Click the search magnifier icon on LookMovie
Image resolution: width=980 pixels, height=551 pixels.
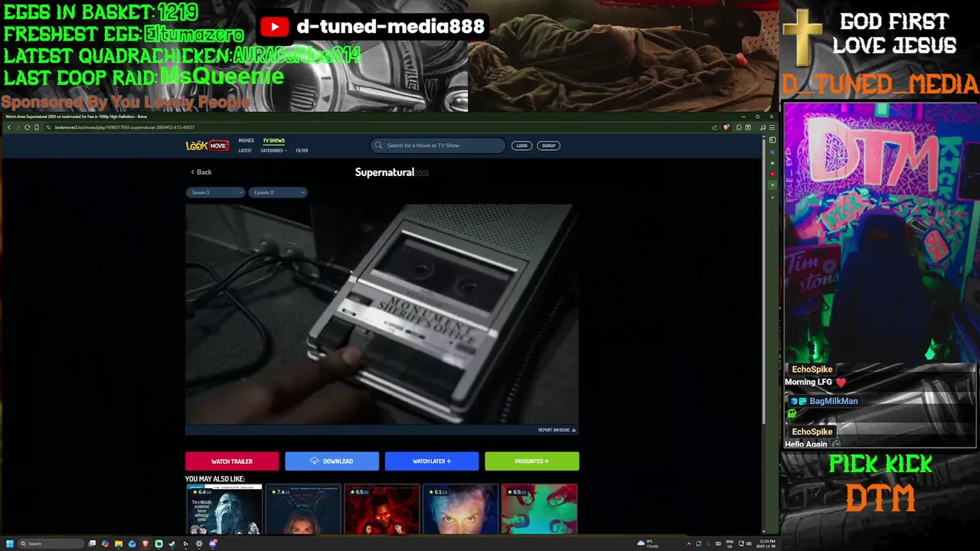pyautogui.click(x=379, y=145)
